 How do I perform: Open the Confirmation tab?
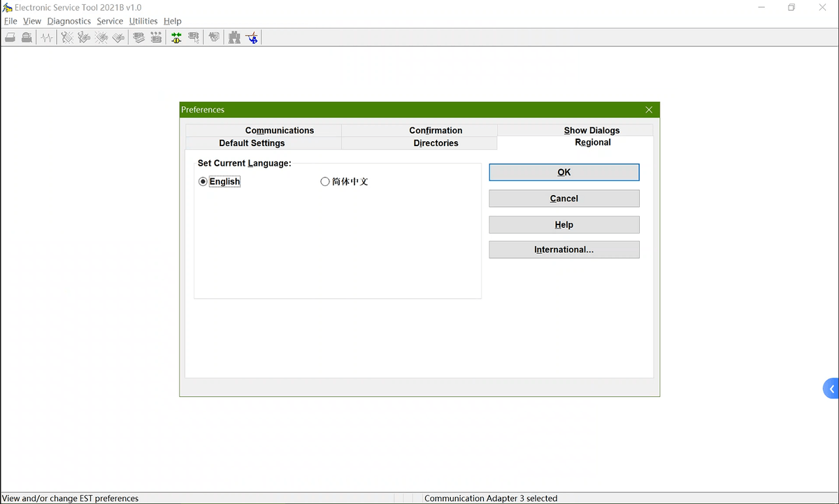pyautogui.click(x=436, y=130)
